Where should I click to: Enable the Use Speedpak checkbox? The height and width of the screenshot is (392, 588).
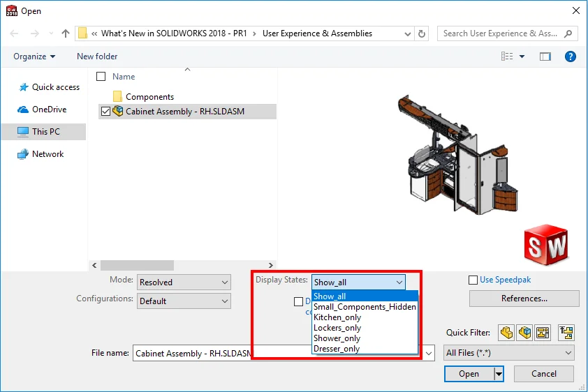coord(473,280)
